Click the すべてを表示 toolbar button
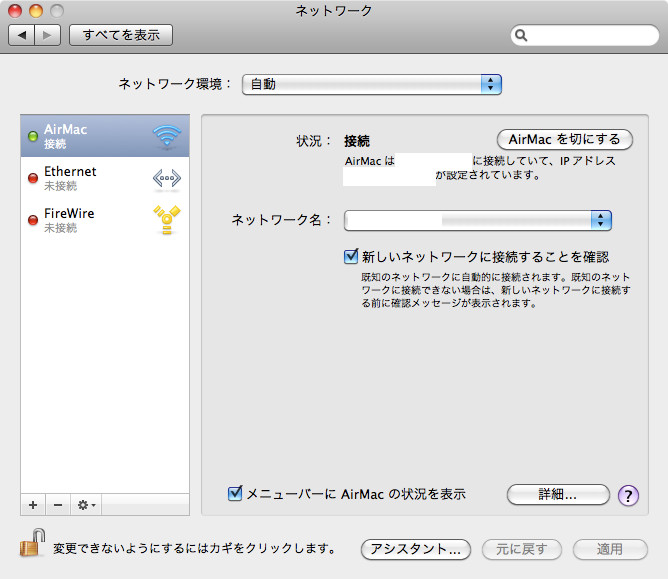Image resolution: width=668 pixels, height=579 pixels. click(x=121, y=35)
